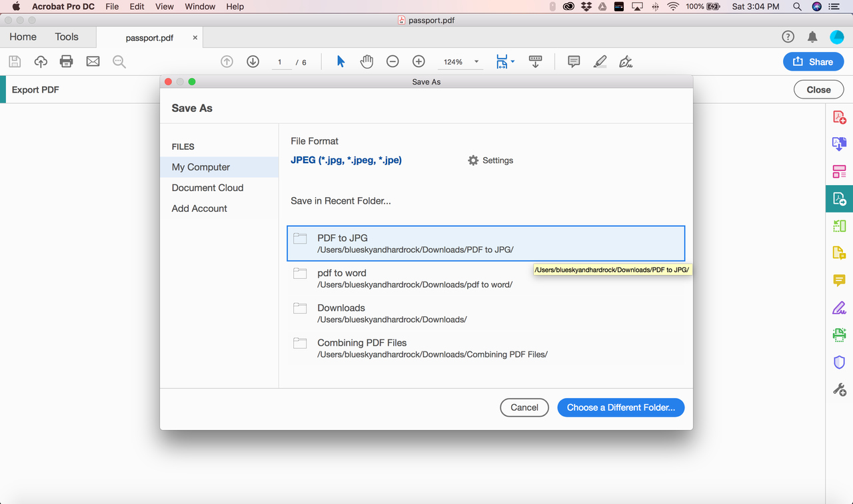Viewport: 853px width, 504px height.
Task: Click Choose a Different Folder button
Action: tap(621, 407)
